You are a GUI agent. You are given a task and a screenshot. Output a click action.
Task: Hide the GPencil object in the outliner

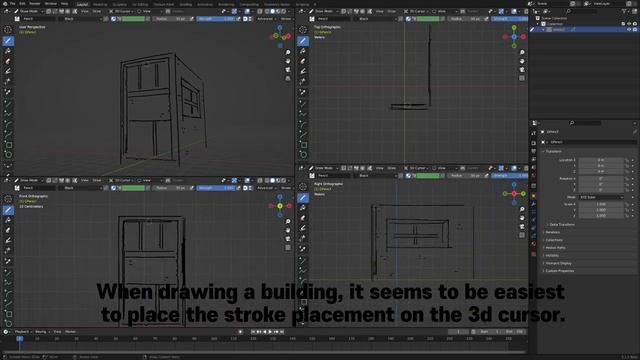coord(629,29)
